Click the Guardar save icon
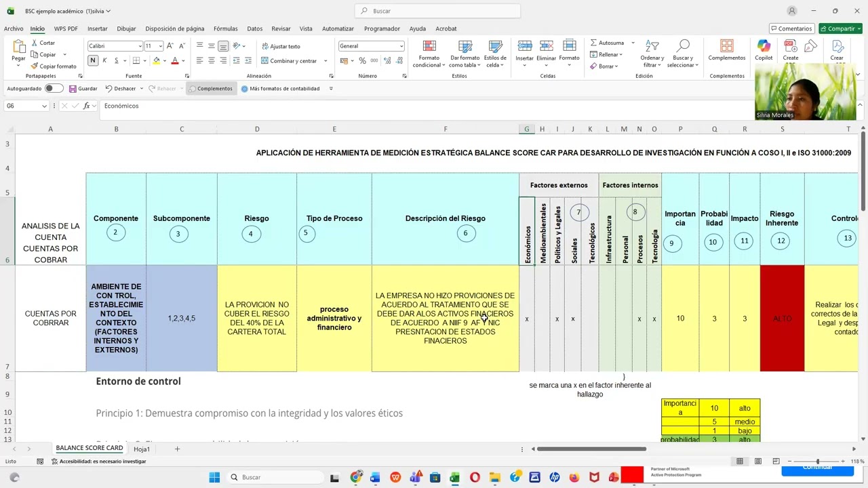The image size is (868, 488). click(73, 88)
